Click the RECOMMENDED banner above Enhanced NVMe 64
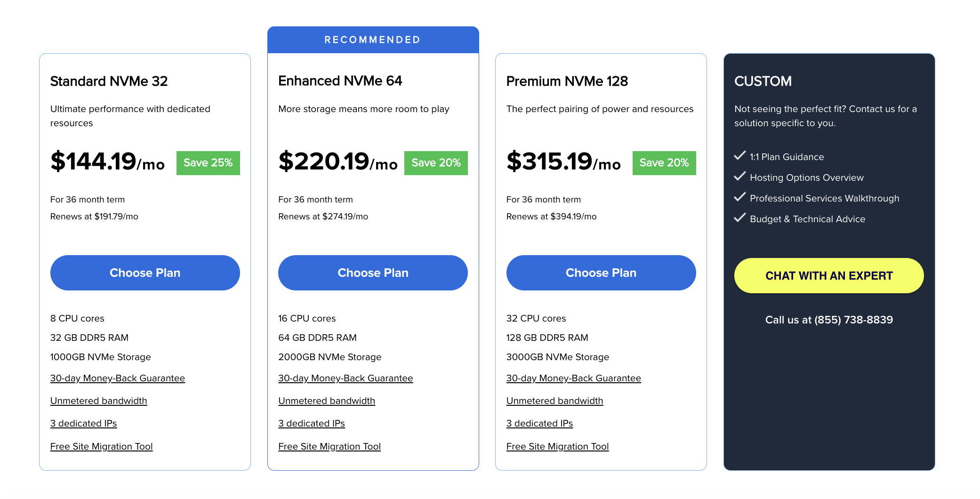 coord(372,40)
